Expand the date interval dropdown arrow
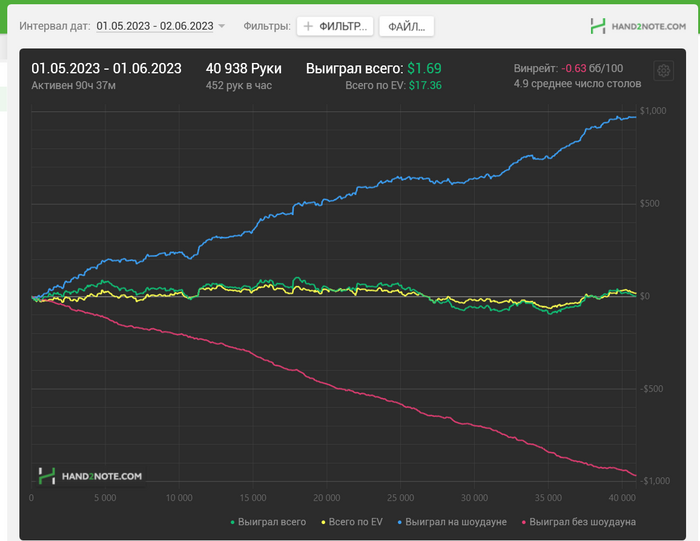The width and height of the screenshot is (700, 541). tap(221, 26)
